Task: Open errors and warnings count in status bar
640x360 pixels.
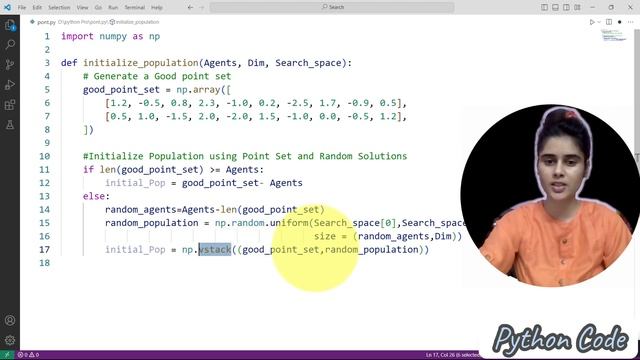Action: click(28, 355)
